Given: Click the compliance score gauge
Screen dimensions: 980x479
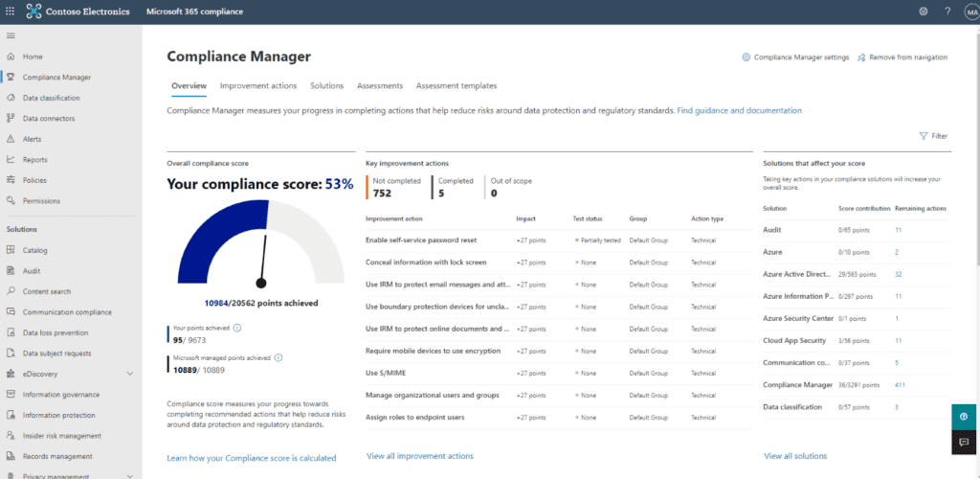Looking at the screenshot, I should click(261, 244).
